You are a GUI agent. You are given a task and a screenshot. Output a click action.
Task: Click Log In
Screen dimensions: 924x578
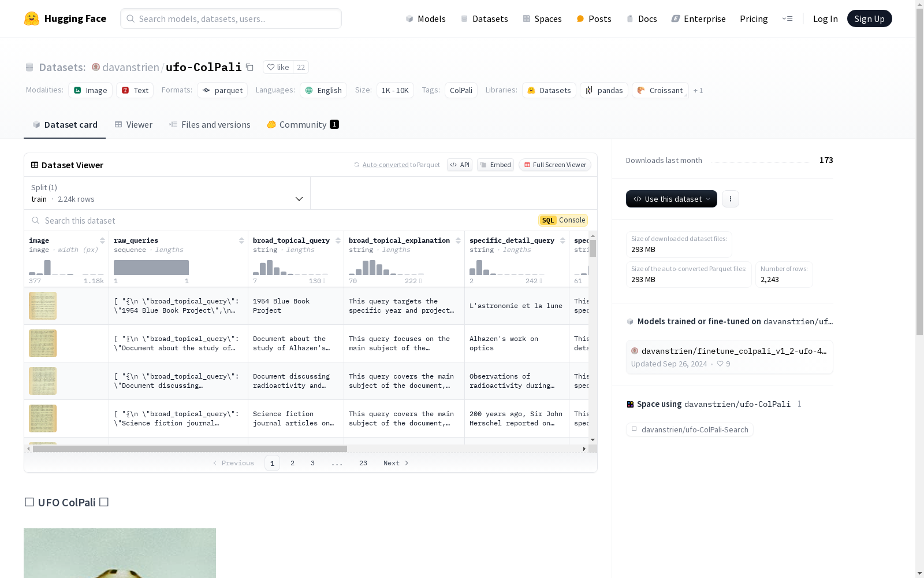(x=825, y=18)
